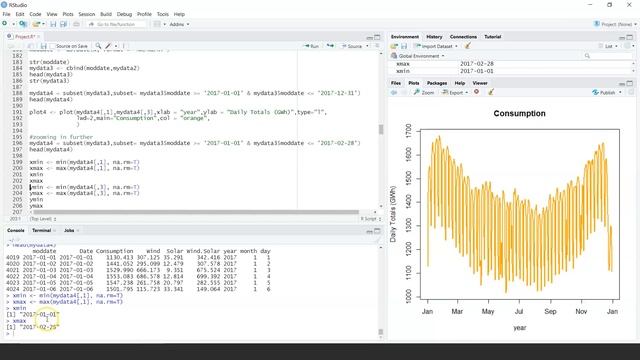The width and height of the screenshot is (640, 360).
Task: Click the Go to file/function field
Action: coord(116,24)
